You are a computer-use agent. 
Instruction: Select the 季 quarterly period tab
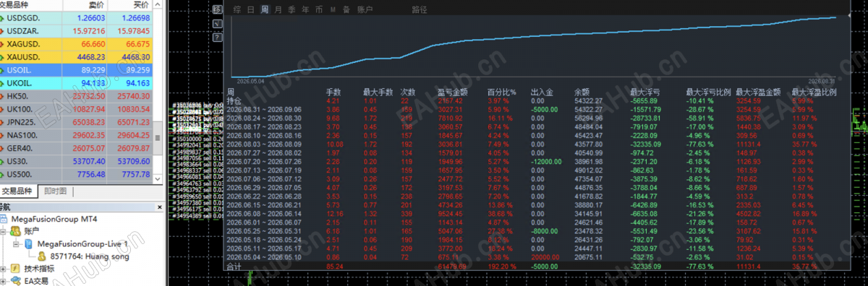(292, 10)
